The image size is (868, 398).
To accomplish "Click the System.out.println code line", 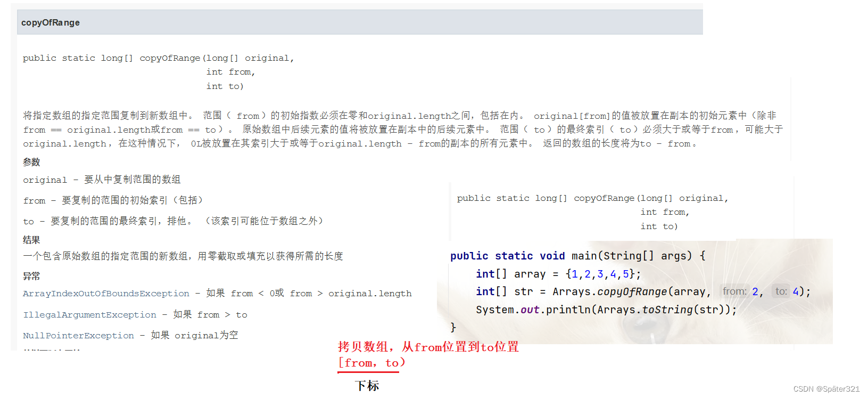I will point(606,310).
